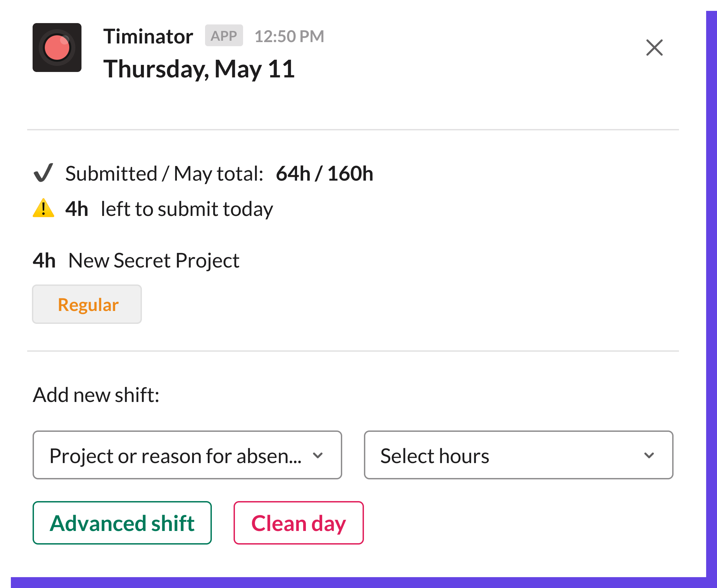Open the Project or reason for absence dropdown
This screenshot has width=717, height=588.
click(x=187, y=455)
